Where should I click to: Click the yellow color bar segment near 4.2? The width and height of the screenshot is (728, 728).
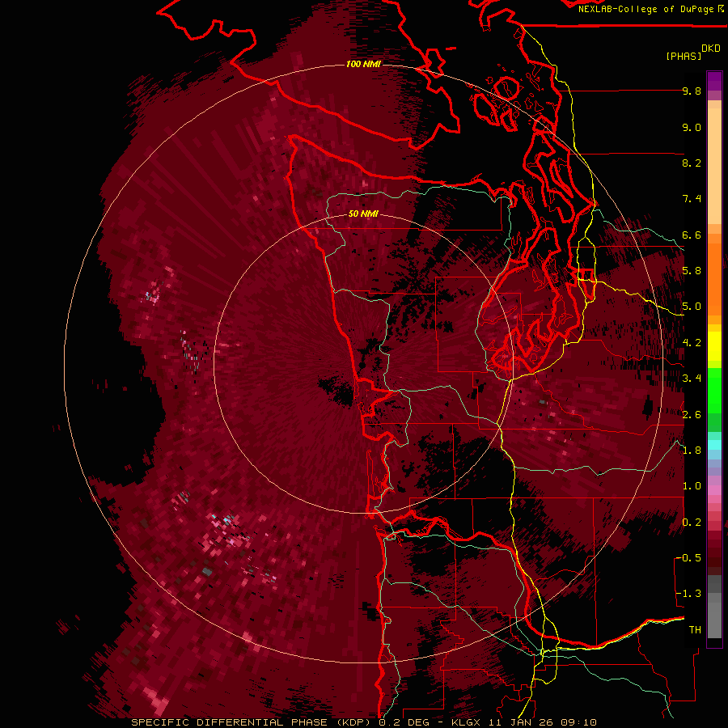tap(714, 346)
